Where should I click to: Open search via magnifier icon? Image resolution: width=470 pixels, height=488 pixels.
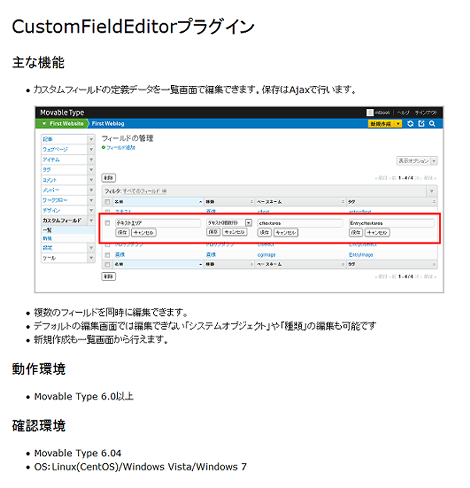[432, 124]
